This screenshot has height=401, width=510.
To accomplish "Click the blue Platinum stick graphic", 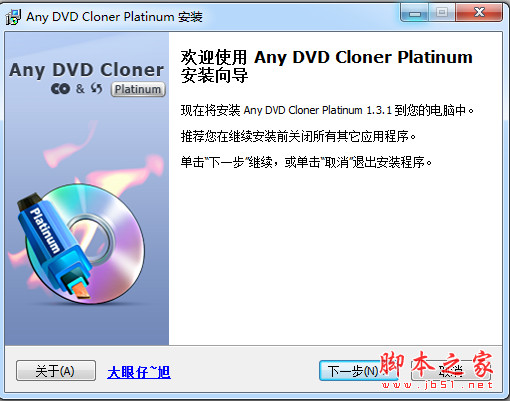I will pyautogui.click(x=53, y=245).
